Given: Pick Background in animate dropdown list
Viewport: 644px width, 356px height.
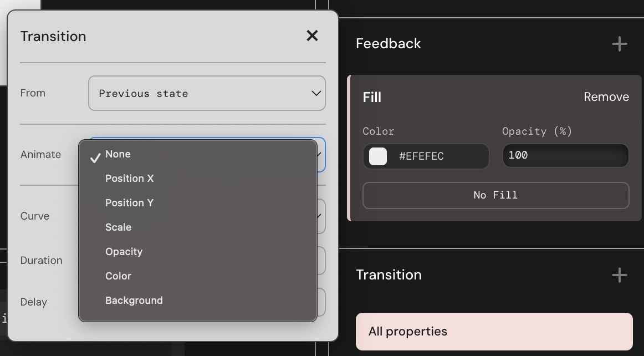Looking at the screenshot, I should pyautogui.click(x=134, y=301).
